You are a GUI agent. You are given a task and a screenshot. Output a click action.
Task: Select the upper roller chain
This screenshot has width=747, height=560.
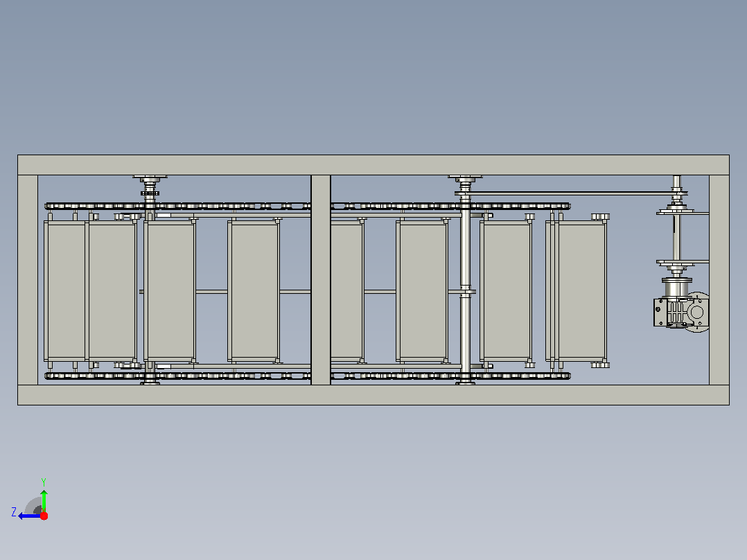307,207
